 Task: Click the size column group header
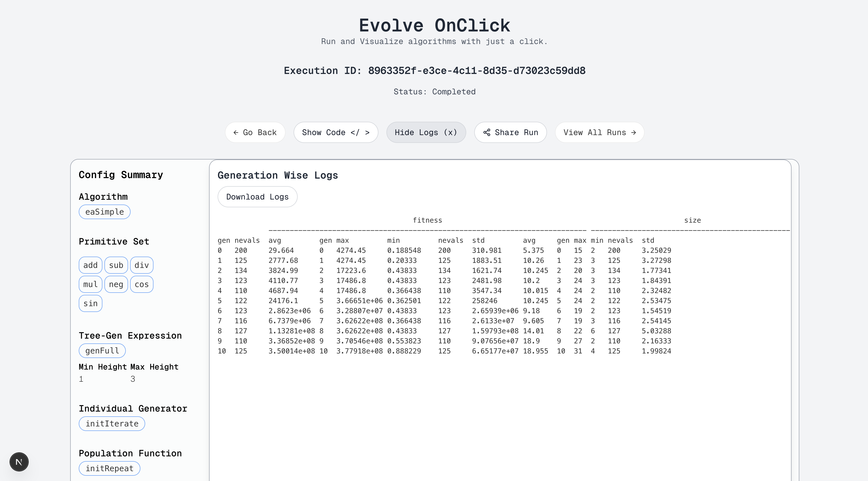[x=692, y=220]
